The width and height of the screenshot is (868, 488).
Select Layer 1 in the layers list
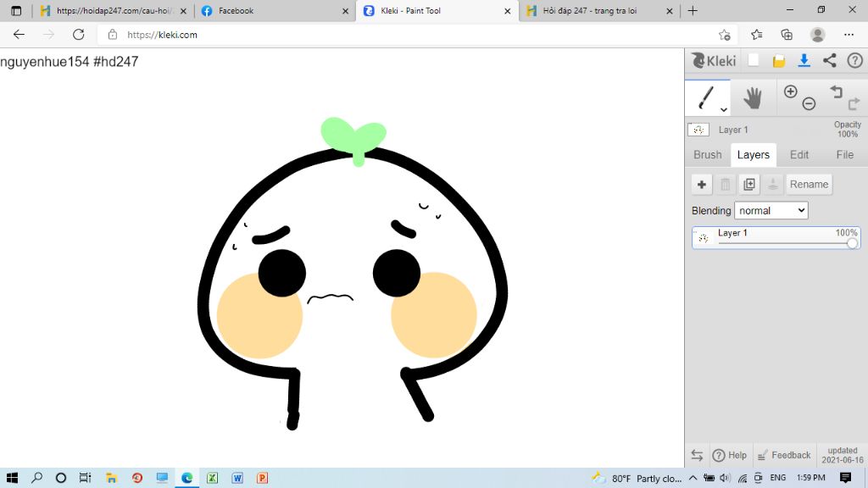click(x=776, y=238)
